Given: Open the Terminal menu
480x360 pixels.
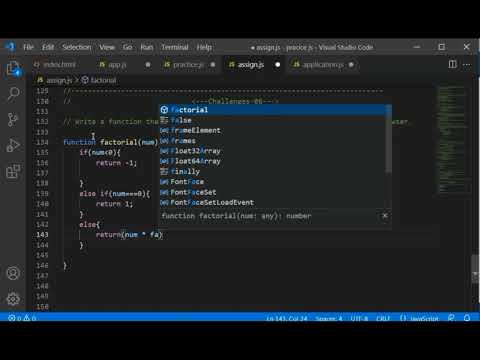Looking at the screenshot, I should [x=175, y=47].
